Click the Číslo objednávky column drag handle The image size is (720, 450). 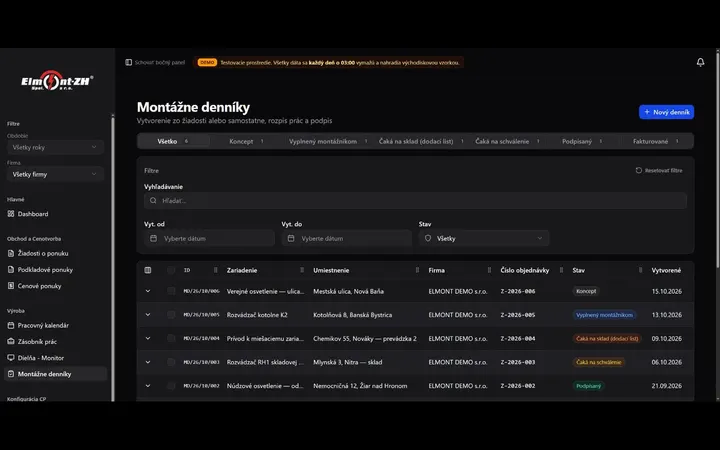coord(561,270)
